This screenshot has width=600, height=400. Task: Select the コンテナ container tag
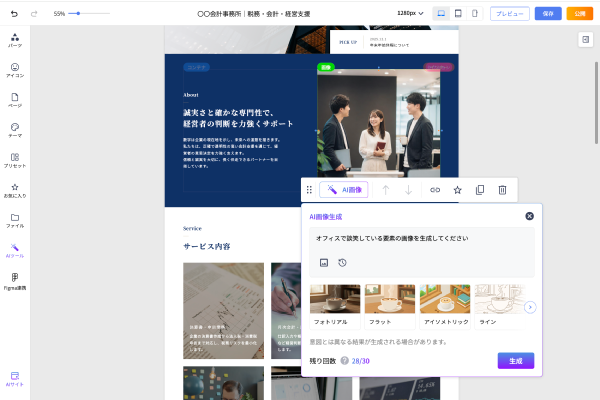(x=196, y=67)
